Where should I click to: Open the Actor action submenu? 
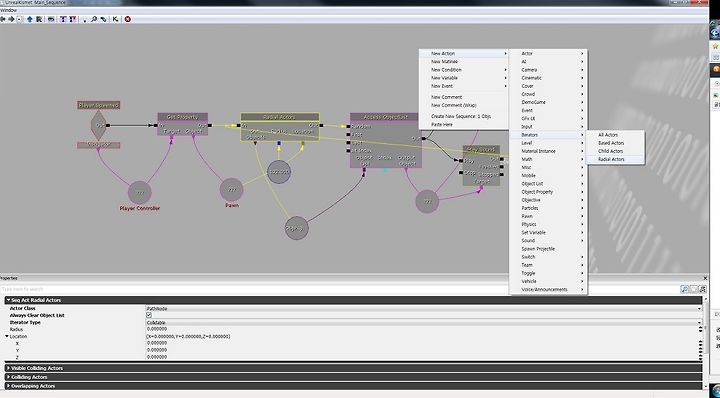[548, 53]
